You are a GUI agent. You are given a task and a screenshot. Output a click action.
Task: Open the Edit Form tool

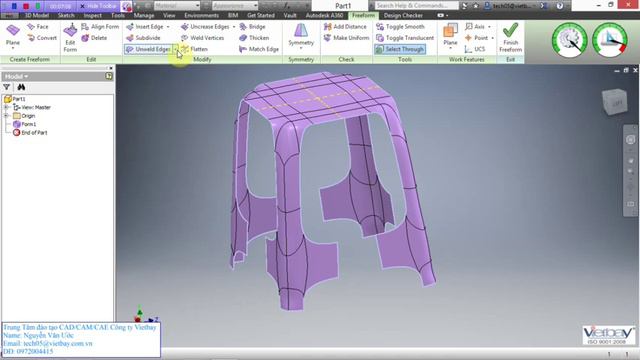(x=70, y=38)
